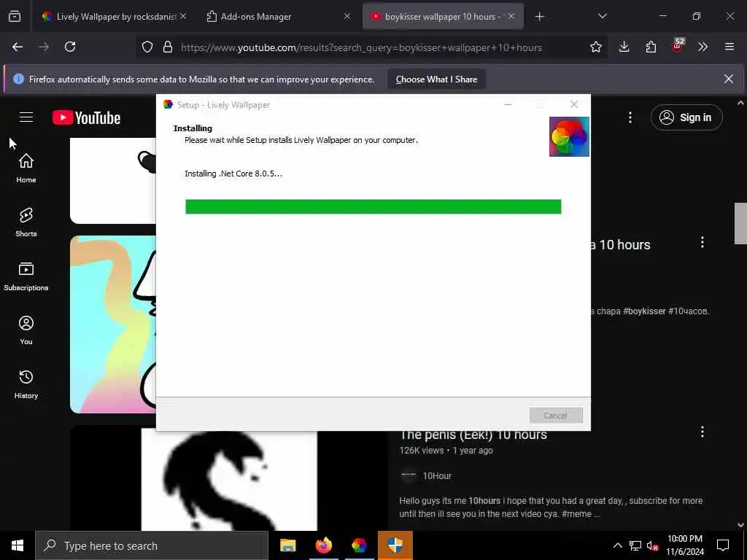747x560 pixels.
Task: List all tabs dropdown arrow
Action: click(602, 16)
